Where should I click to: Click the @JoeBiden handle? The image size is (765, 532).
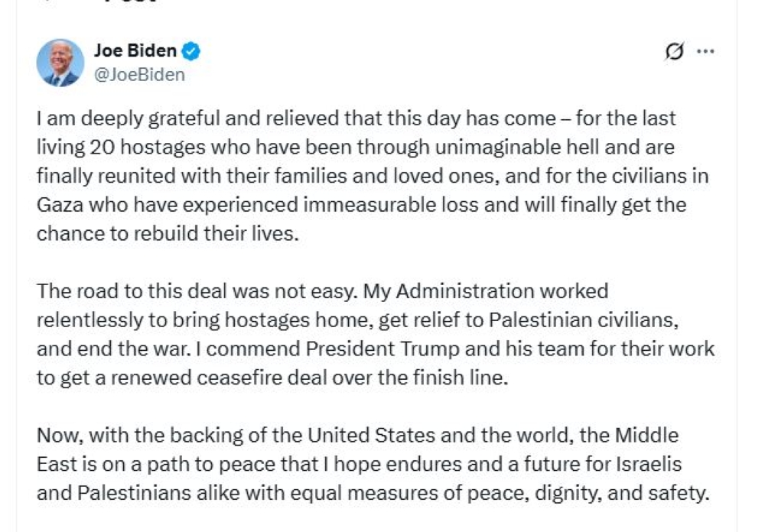point(138,74)
